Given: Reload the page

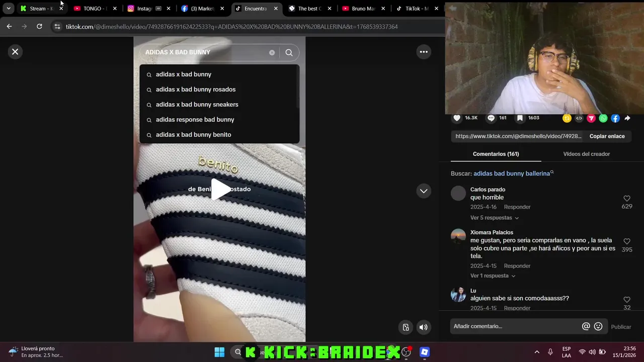Looking at the screenshot, I should 39,27.
